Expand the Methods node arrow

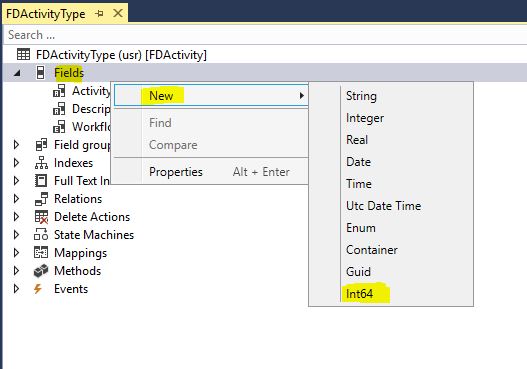click(16, 271)
